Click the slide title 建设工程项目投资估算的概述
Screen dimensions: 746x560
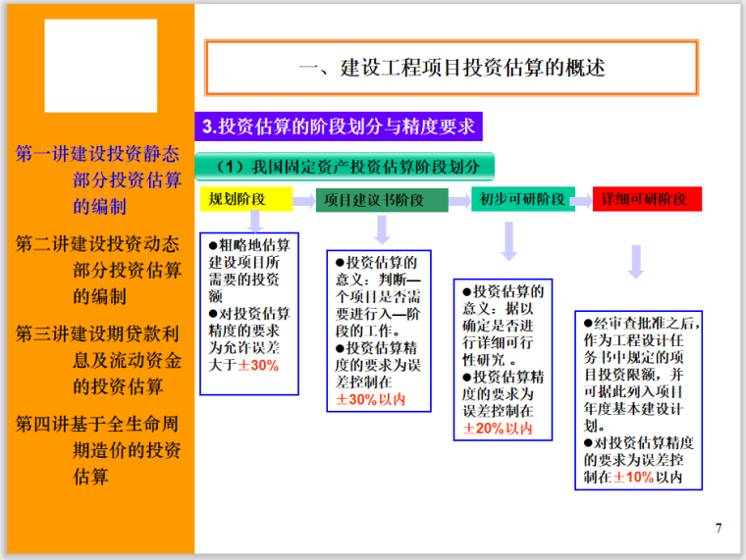[451, 68]
